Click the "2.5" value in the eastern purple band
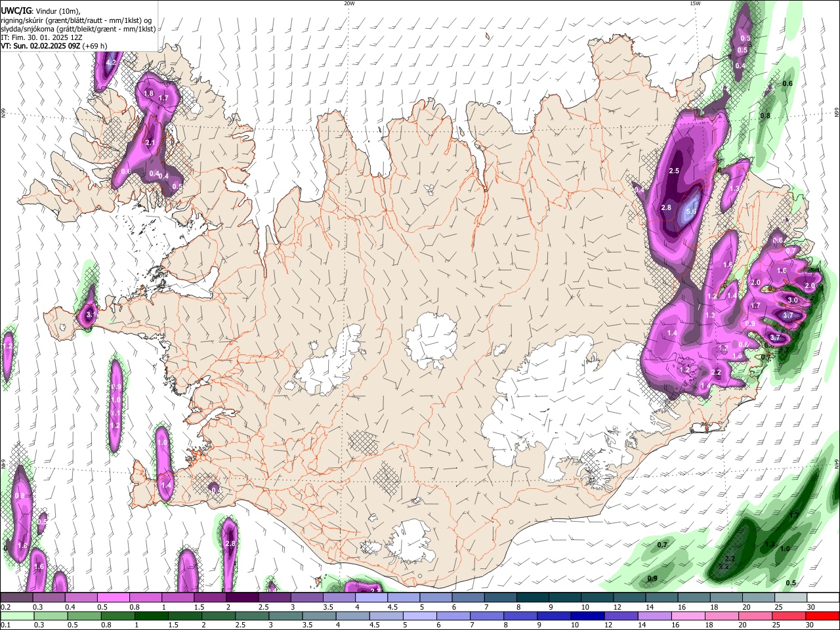840x630 pixels. pyautogui.click(x=674, y=171)
